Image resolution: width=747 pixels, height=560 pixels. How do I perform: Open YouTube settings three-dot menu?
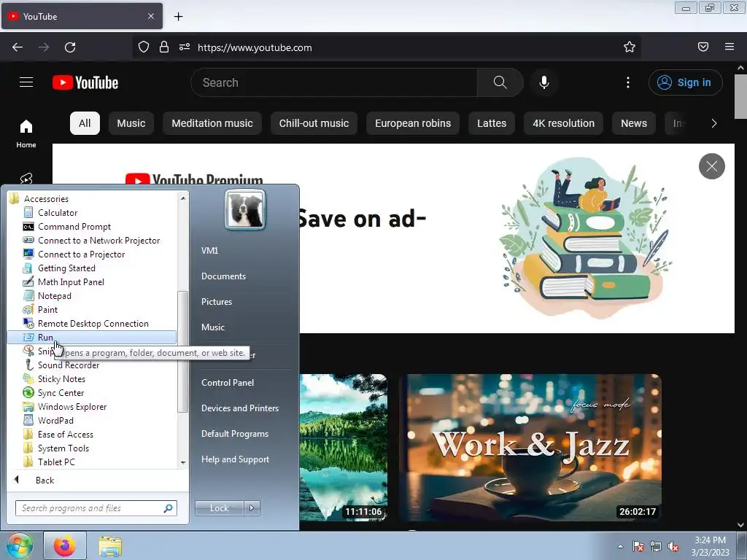(x=628, y=82)
